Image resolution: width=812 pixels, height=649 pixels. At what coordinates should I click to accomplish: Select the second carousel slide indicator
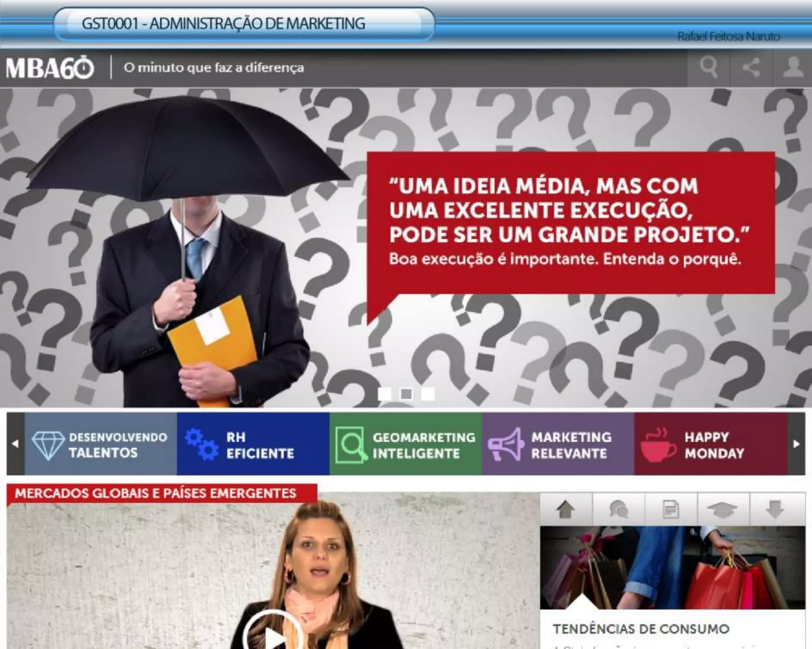click(x=406, y=394)
